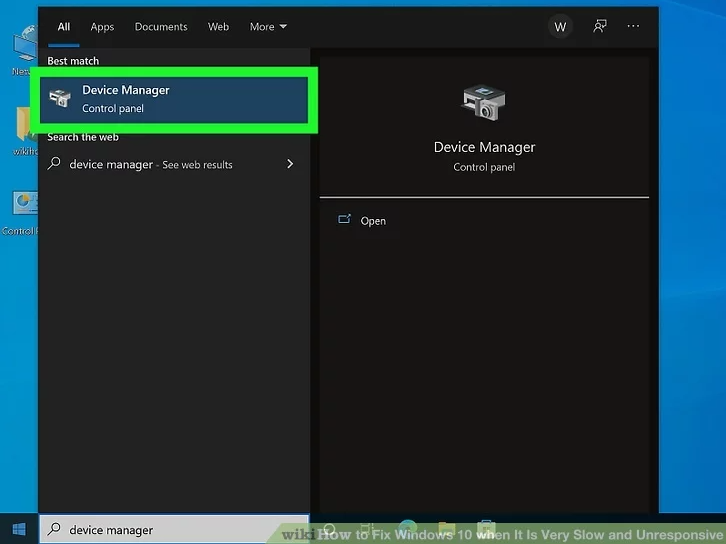Image resolution: width=726 pixels, height=544 pixels.
Task: Click Open in the preview pane
Action: [373, 221]
